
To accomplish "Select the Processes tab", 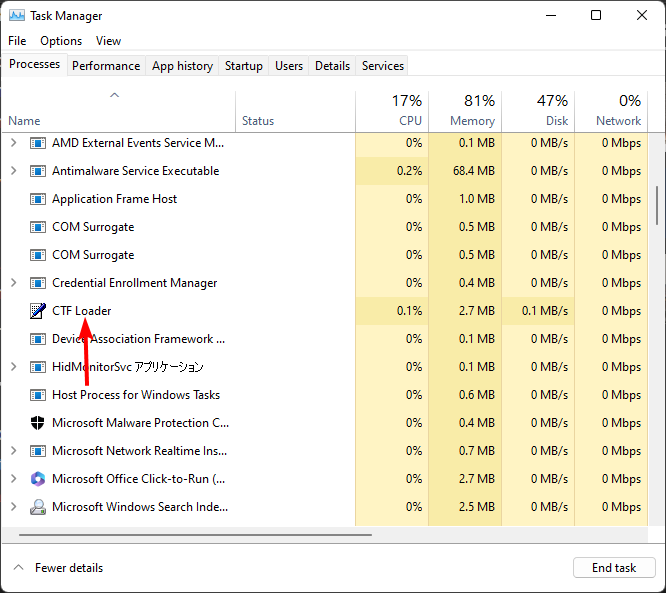I will 34,64.
